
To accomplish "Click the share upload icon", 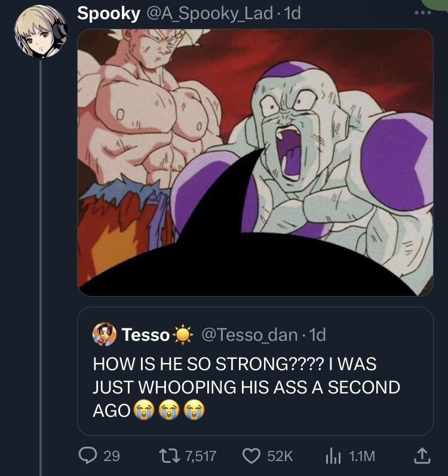I will [422, 456].
